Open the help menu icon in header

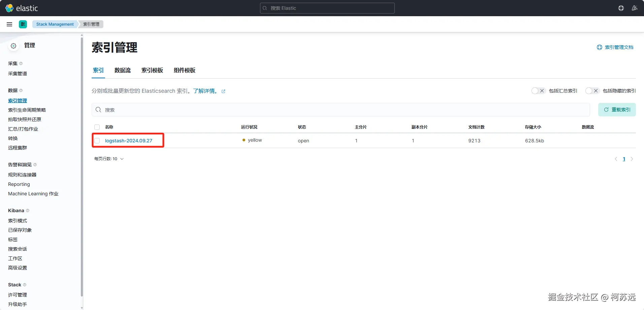point(621,8)
